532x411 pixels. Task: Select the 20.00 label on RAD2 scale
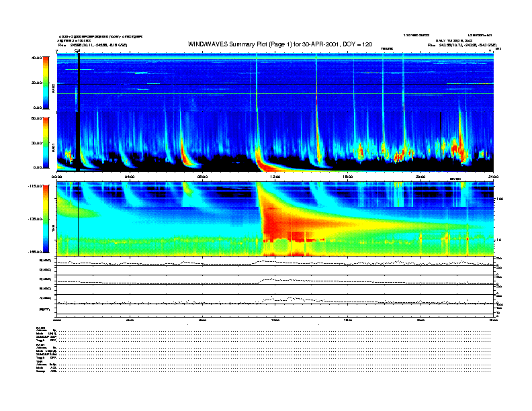tap(36, 83)
